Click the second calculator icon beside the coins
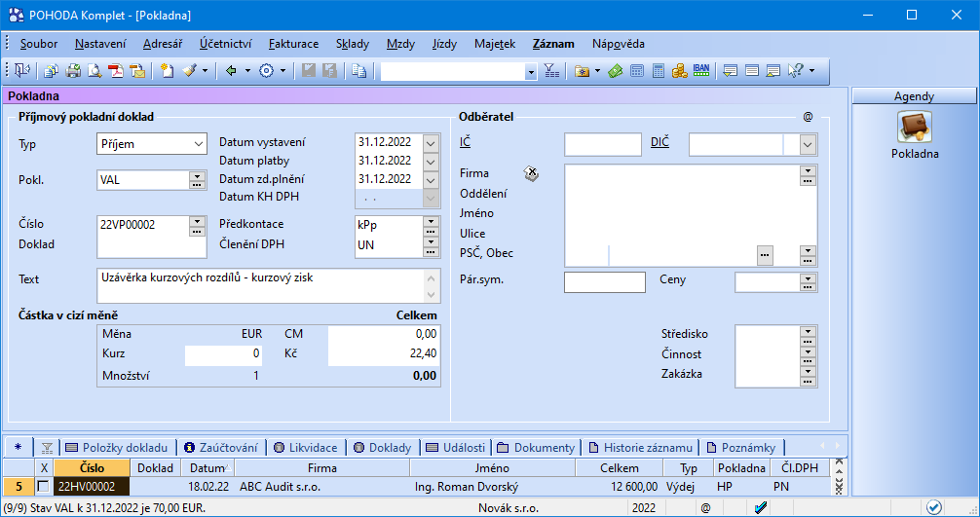Image resolution: width=980 pixels, height=517 pixels. point(659,71)
